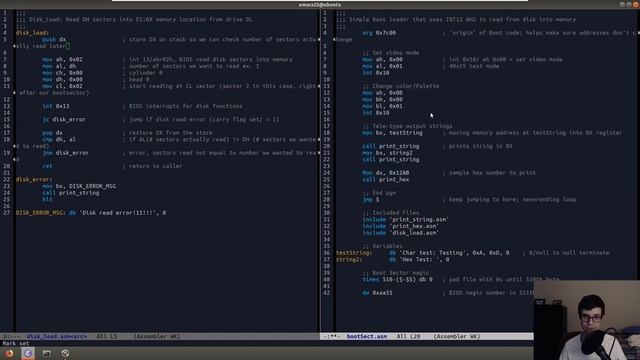Click include 'disk_load.asm' line
This screenshot has width=640, height=360.
click(400, 233)
